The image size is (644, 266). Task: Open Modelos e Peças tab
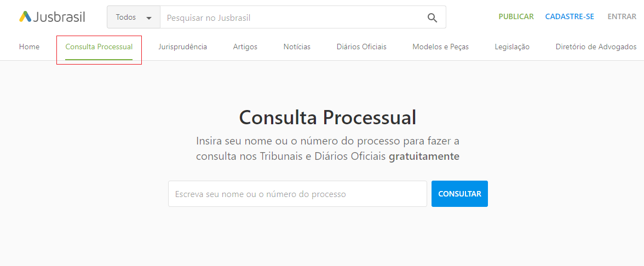click(x=440, y=47)
